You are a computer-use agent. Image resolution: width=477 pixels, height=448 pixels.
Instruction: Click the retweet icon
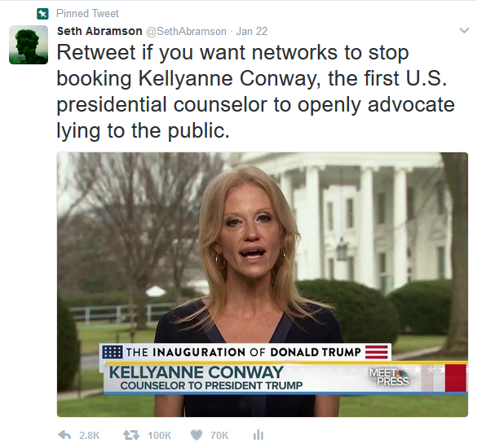131,435
